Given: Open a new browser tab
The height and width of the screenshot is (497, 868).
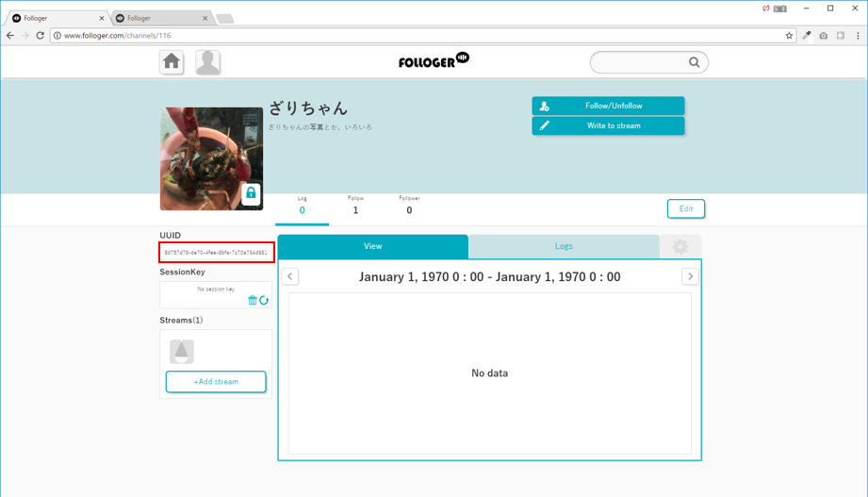Looking at the screenshot, I should pyautogui.click(x=224, y=19).
